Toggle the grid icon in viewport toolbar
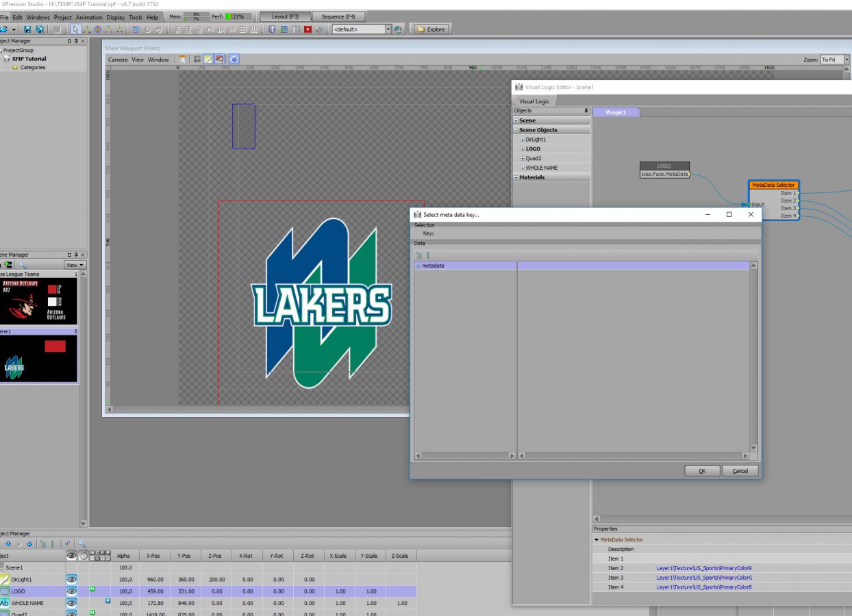Screen dimensions: 852x616 click(x=197, y=60)
